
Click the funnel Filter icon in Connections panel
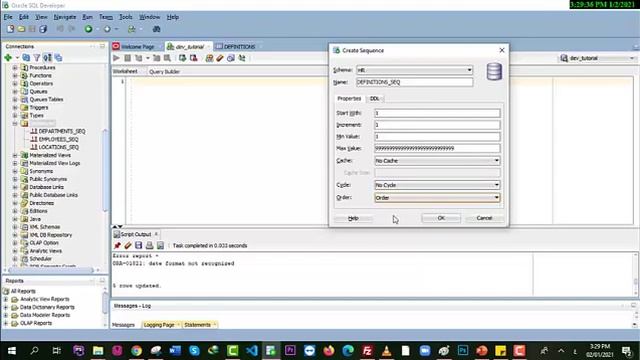point(37,58)
